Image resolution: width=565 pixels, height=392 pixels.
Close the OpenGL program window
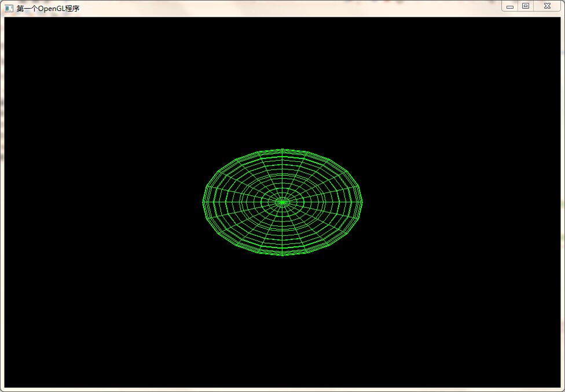coord(547,6)
